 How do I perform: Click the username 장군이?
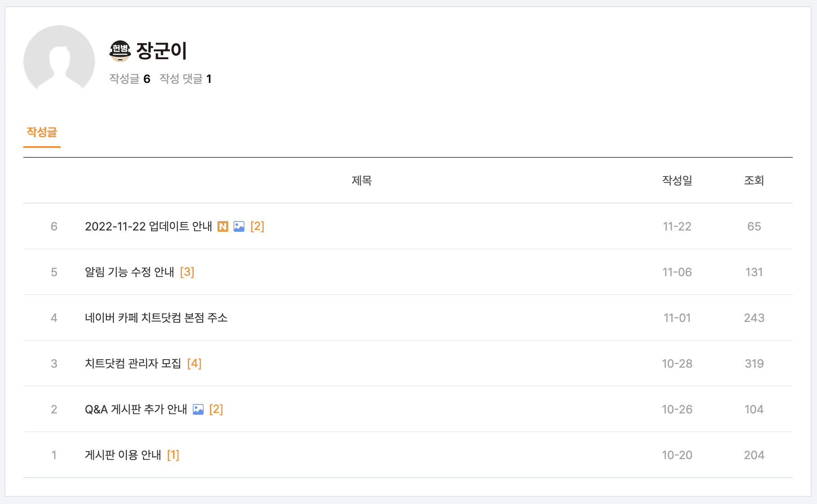pyautogui.click(x=161, y=51)
